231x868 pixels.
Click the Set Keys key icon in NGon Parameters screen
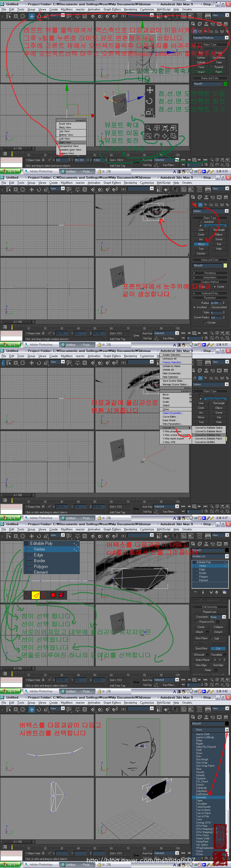click(x=136, y=336)
